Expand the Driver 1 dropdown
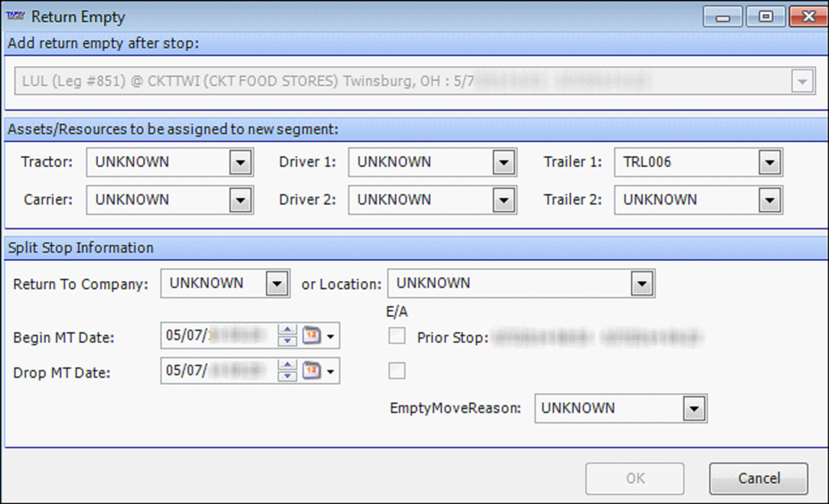This screenshot has width=829, height=504. pyautogui.click(x=502, y=163)
